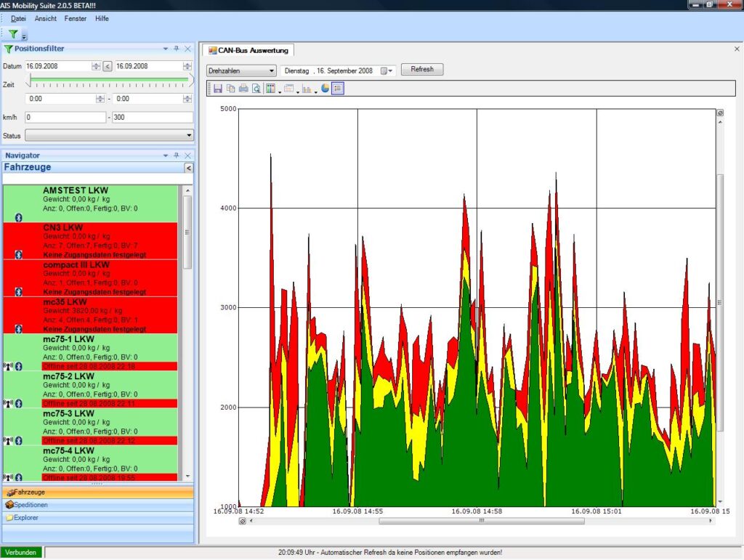Viewport: 744px width, 560px height.
Task: Click the copy-date arrow button between dates
Action: tap(108, 66)
